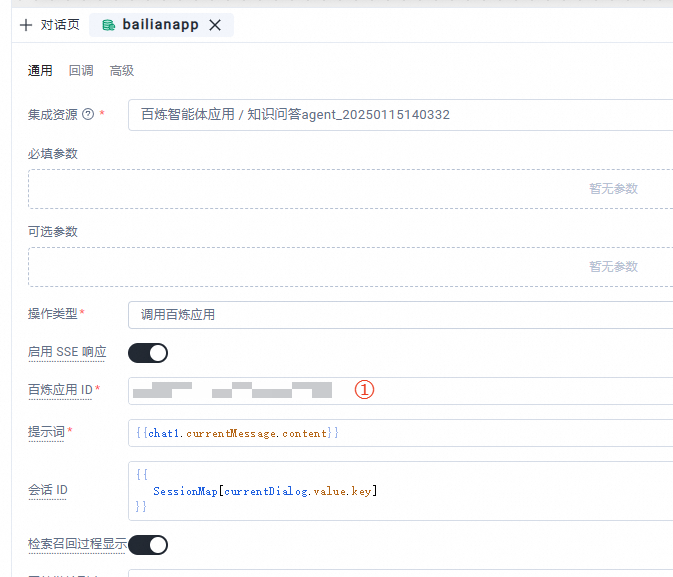
Task: Click the 百炼应用 ID input field
Action: [x=400, y=391]
